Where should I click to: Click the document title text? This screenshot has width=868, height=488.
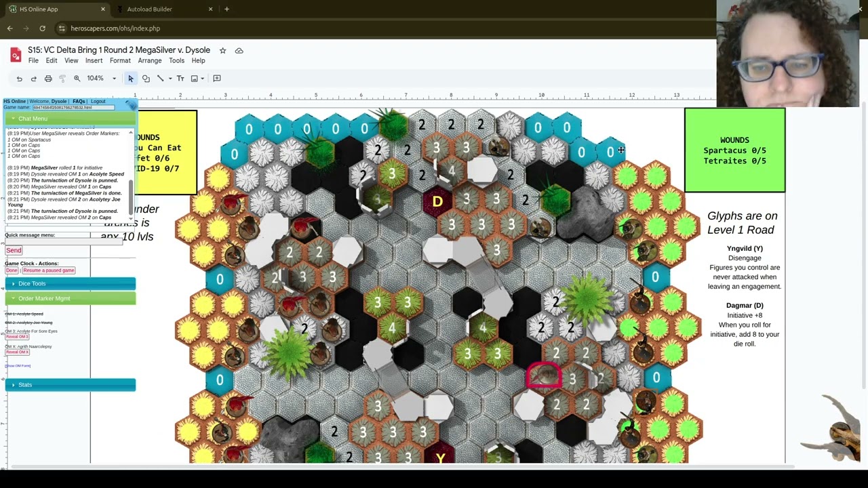[119, 50]
